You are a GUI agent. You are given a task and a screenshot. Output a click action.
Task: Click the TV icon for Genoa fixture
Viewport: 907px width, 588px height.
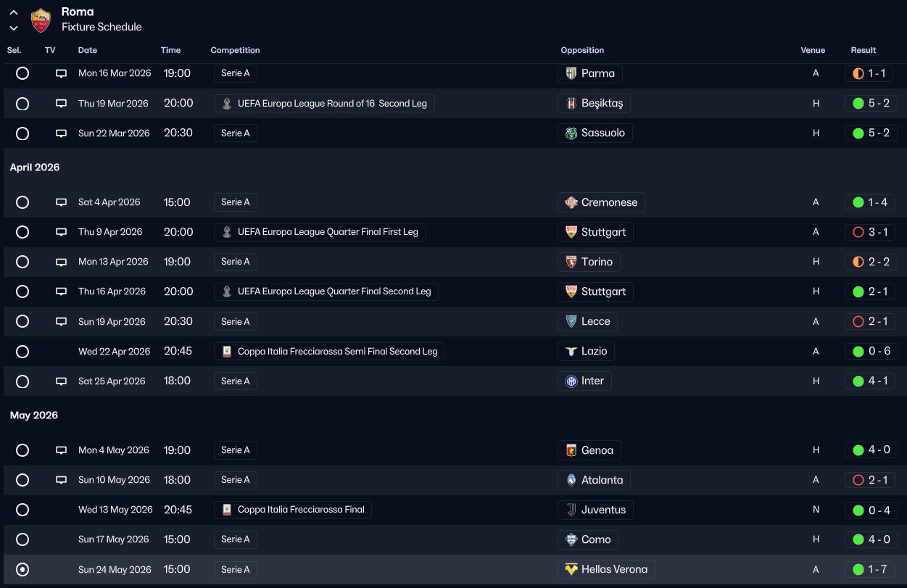click(62, 450)
